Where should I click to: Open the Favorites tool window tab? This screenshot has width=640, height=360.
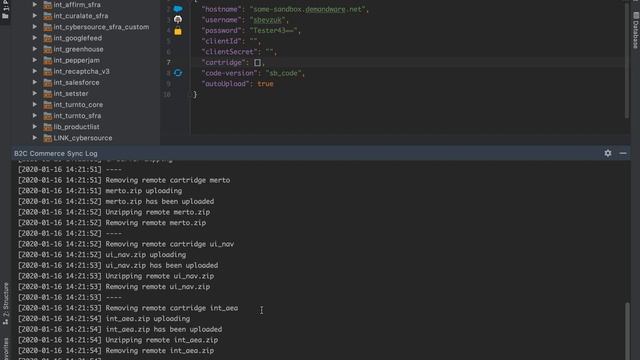pyautogui.click(x=5, y=348)
